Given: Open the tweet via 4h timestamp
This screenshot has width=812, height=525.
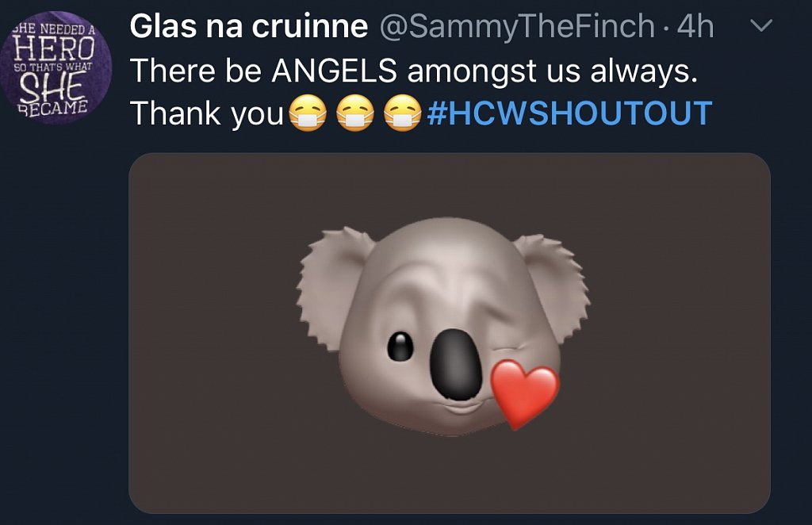Looking at the screenshot, I should tap(695, 26).
